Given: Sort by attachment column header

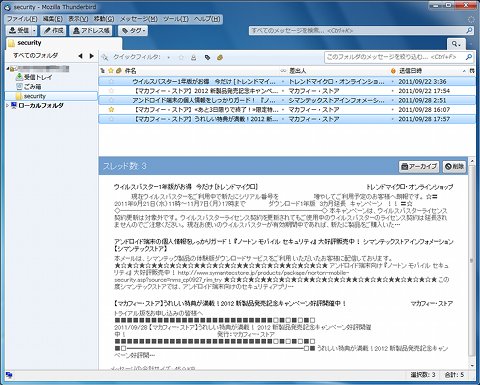Looking at the screenshot, I should click(x=119, y=71).
